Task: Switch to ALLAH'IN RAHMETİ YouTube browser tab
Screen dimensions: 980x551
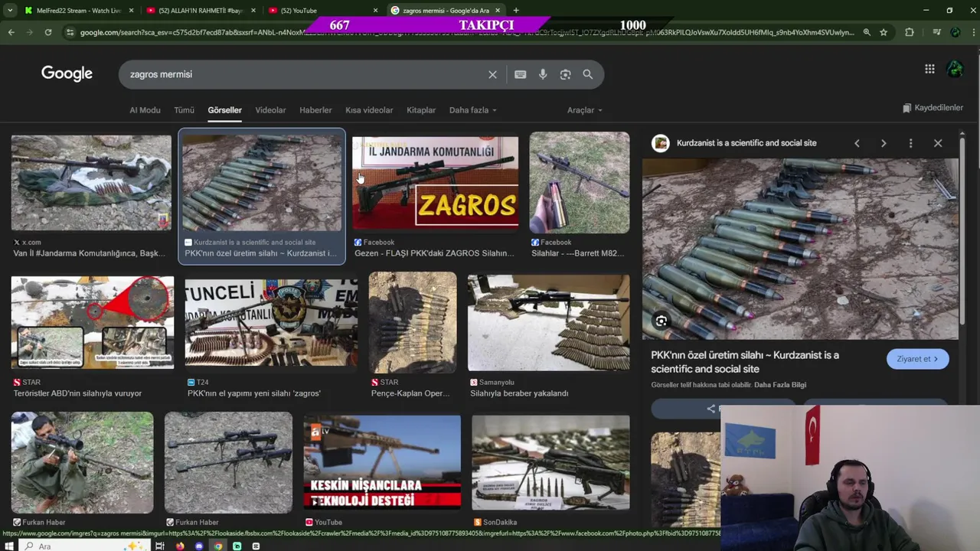Action: coord(200,11)
